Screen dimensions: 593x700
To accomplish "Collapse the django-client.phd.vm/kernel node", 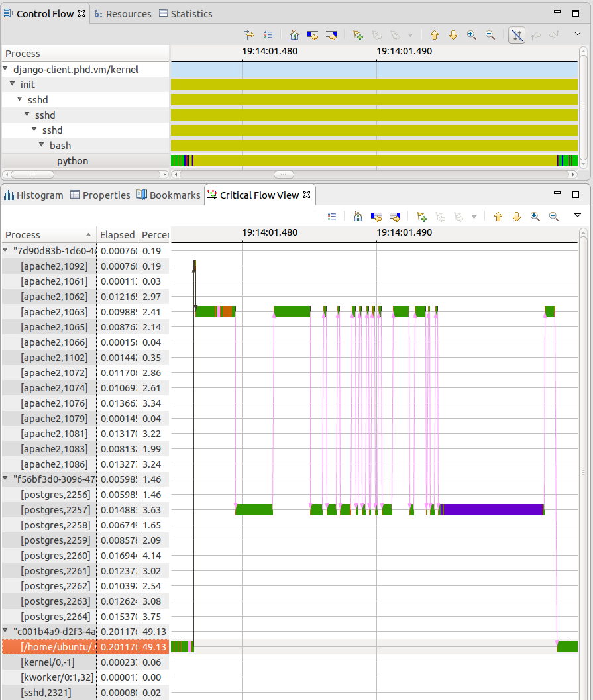I will [x=6, y=69].
